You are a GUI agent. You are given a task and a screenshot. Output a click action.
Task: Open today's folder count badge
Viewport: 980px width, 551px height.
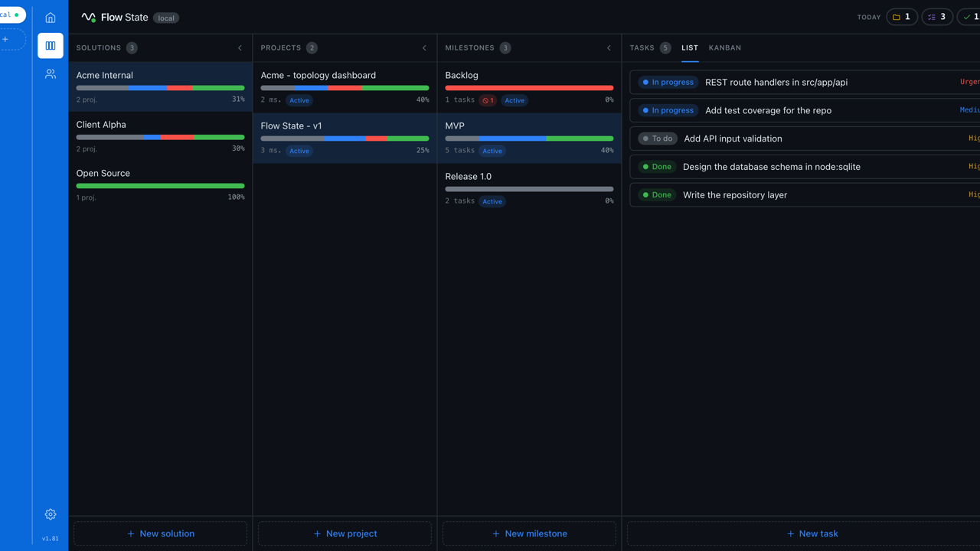[x=902, y=17]
